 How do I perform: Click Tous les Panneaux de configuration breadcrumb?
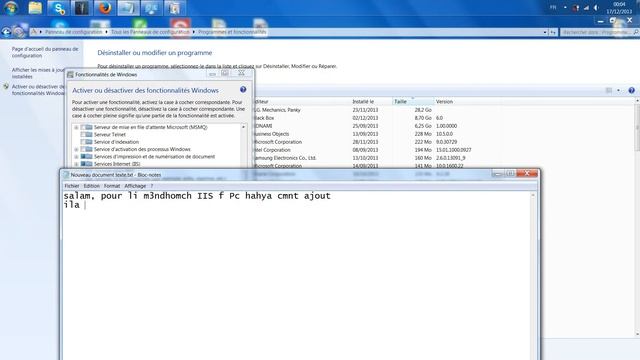(x=150, y=32)
